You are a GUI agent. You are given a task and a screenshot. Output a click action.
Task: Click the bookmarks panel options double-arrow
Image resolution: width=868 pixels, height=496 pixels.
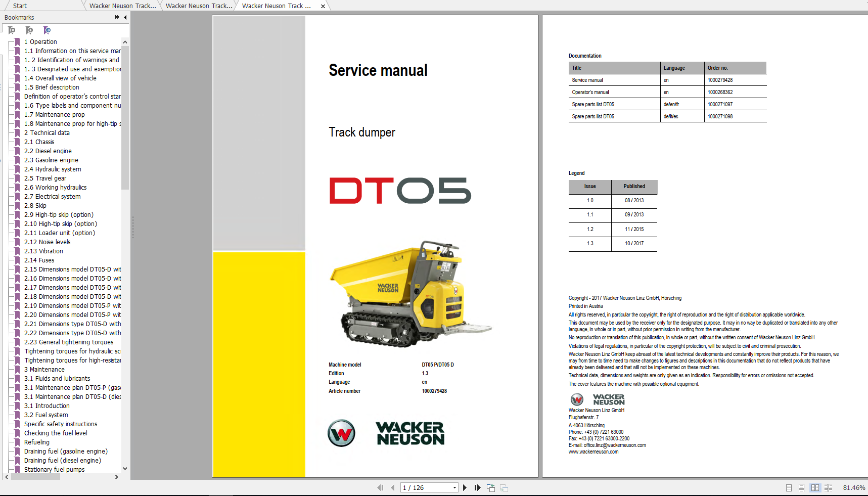pos(117,17)
